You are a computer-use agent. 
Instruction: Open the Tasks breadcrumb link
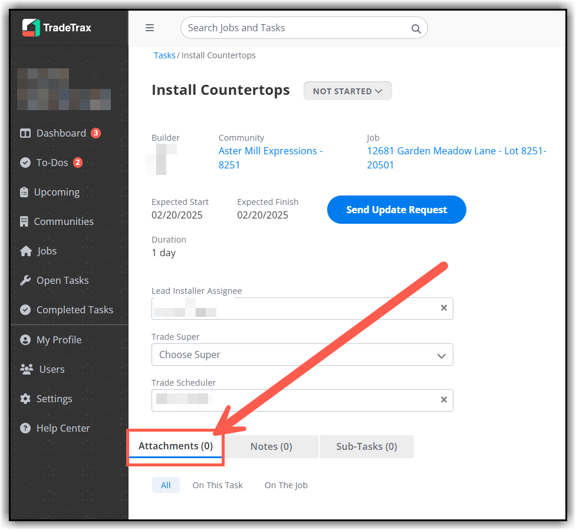164,55
